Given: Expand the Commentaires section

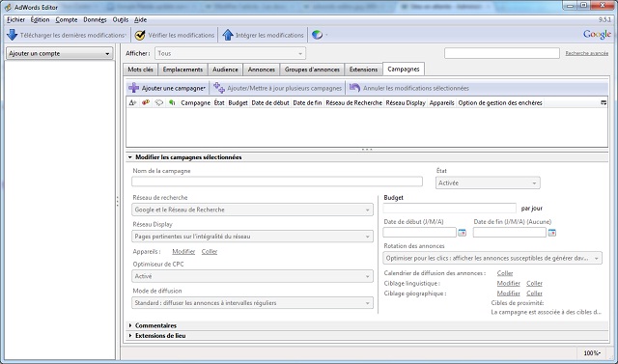Looking at the screenshot, I should (130, 325).
